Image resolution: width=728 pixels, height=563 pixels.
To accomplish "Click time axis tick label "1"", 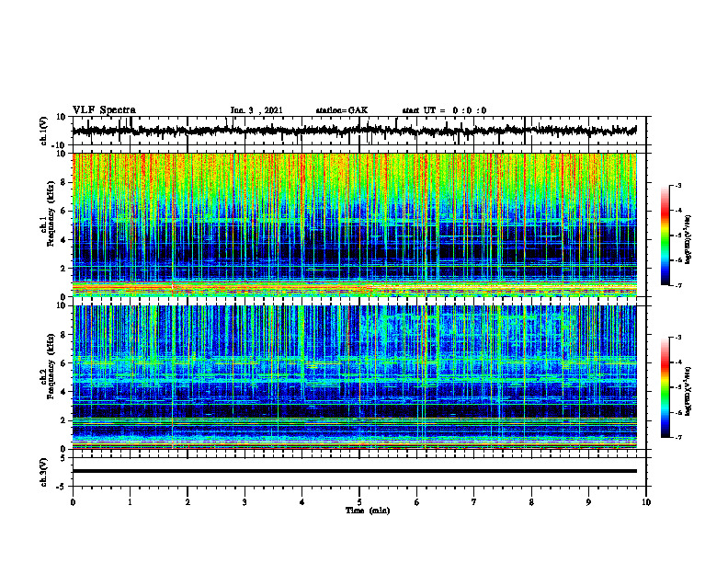I will coord(130,502).
